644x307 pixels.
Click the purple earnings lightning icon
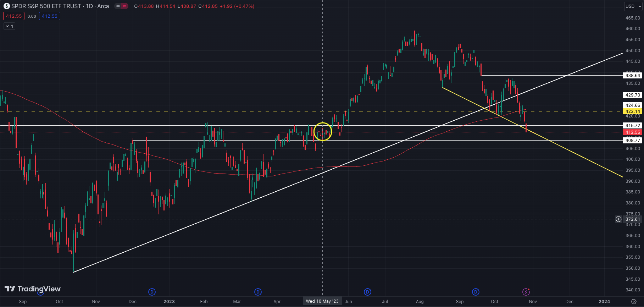coord(526,292)
